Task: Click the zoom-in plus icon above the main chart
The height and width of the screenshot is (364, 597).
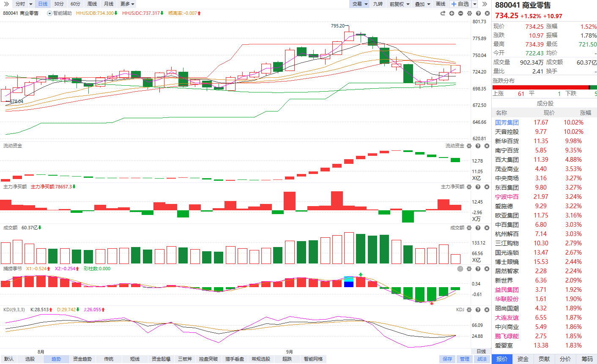Action: coord(452,14)
